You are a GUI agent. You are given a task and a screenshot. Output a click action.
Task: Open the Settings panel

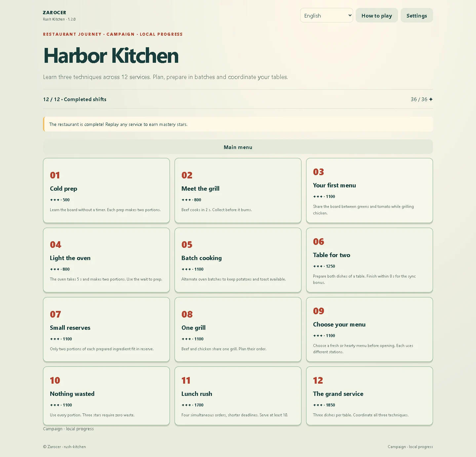click(x=416, y=16)
